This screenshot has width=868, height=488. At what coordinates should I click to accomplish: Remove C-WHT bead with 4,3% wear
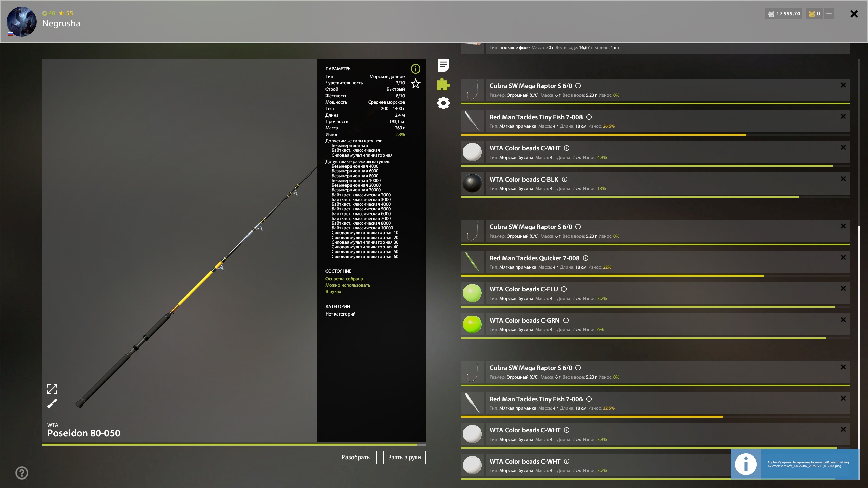[x=843, y=147]
